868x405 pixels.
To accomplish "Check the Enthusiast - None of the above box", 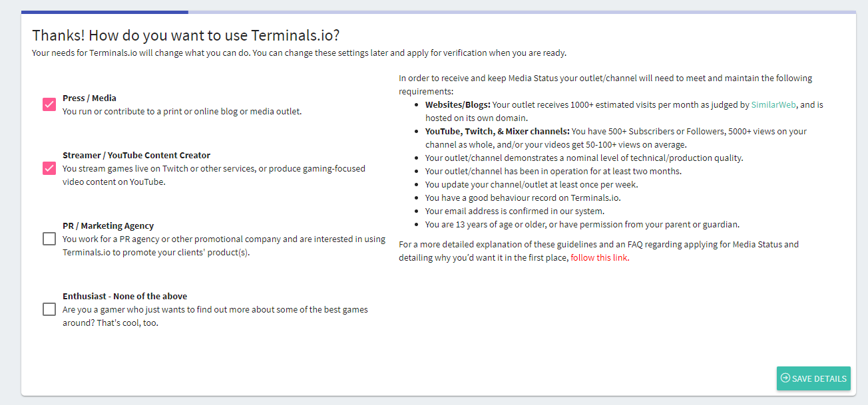I will [49, 309].
